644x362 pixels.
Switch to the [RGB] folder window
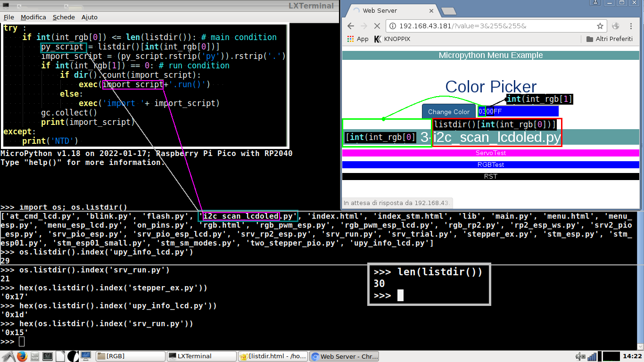131,356
